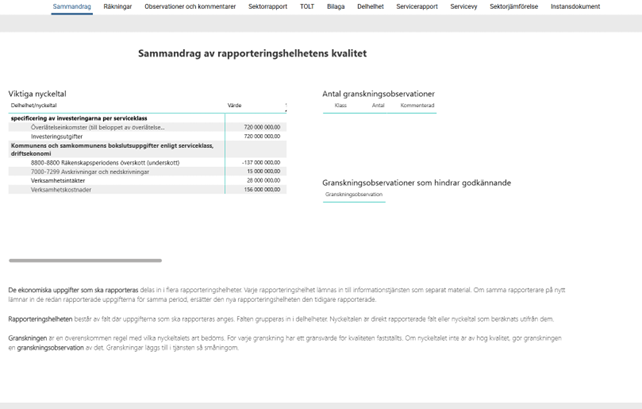Go to the Servicevy tab
This screenshot has width=642, height=409.
[x=464, y=6]
